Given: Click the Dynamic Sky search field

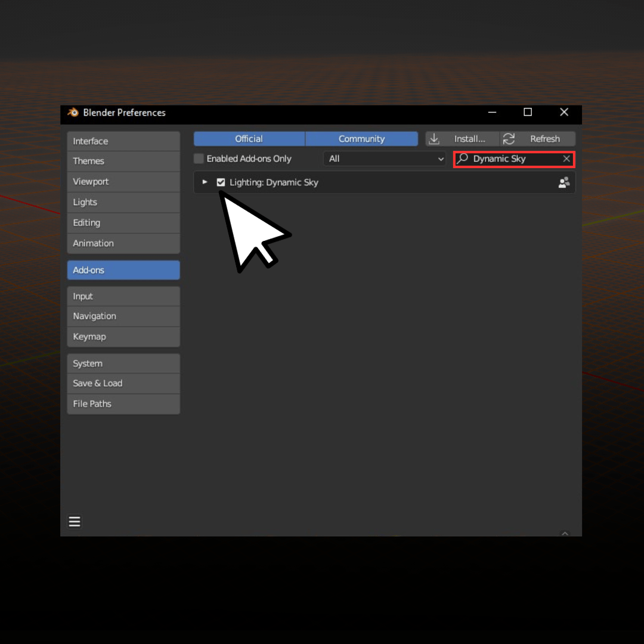Looking at the screenshot, I should coord(514,159).
